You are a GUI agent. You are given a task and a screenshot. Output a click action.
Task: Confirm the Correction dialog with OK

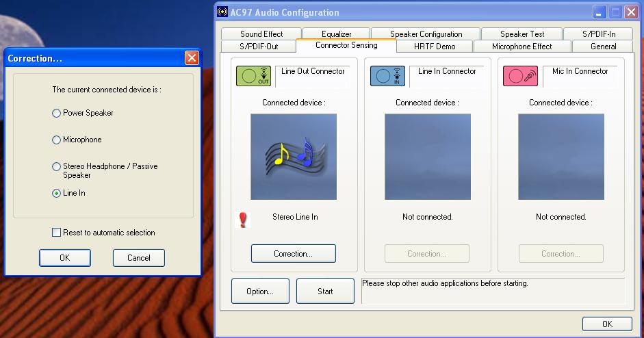(65, 258)
